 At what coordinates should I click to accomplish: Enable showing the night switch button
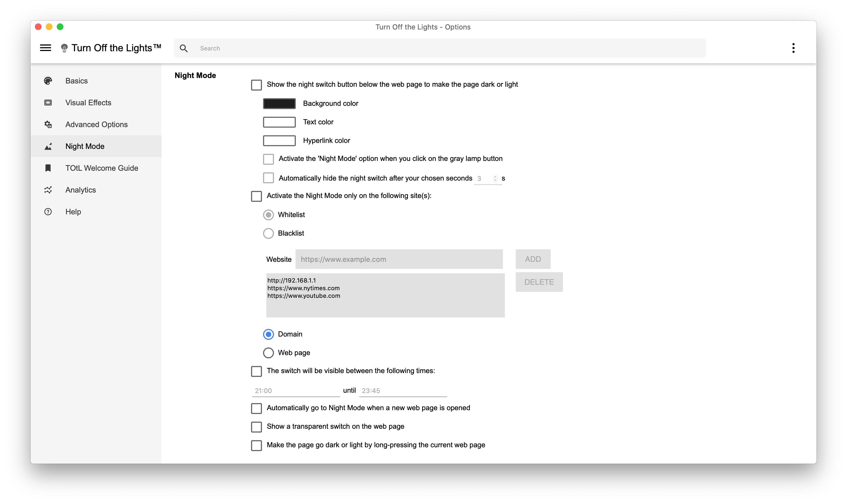pyautogui.click(x=256, y=85)
